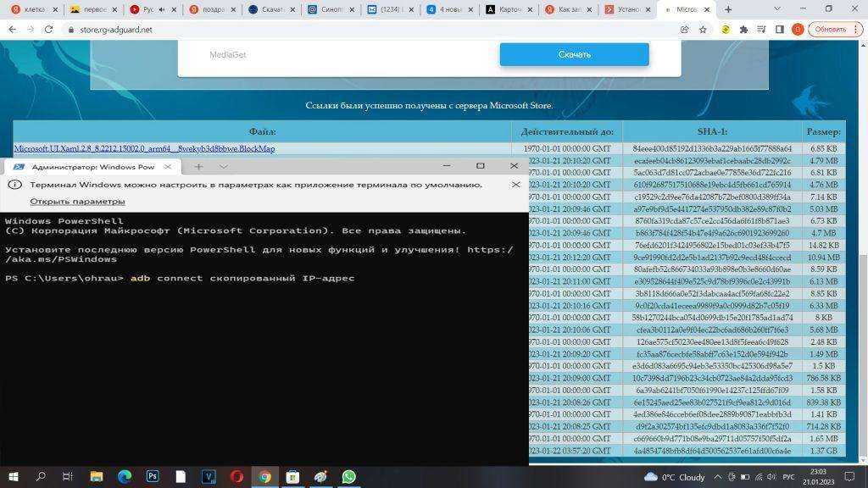Screen dimensions: 868x488
Task: Open a new Chrome tab
Action: pos(728,9)
